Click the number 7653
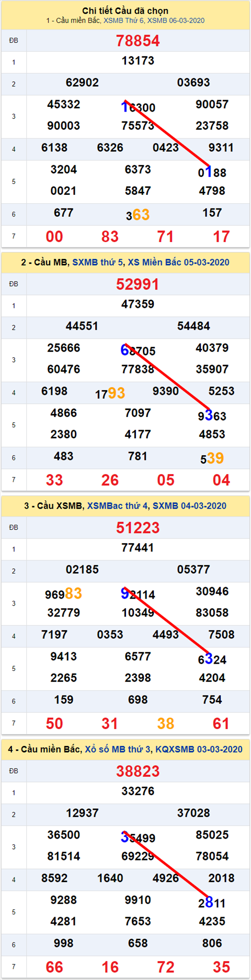 [x=138, y=922]
